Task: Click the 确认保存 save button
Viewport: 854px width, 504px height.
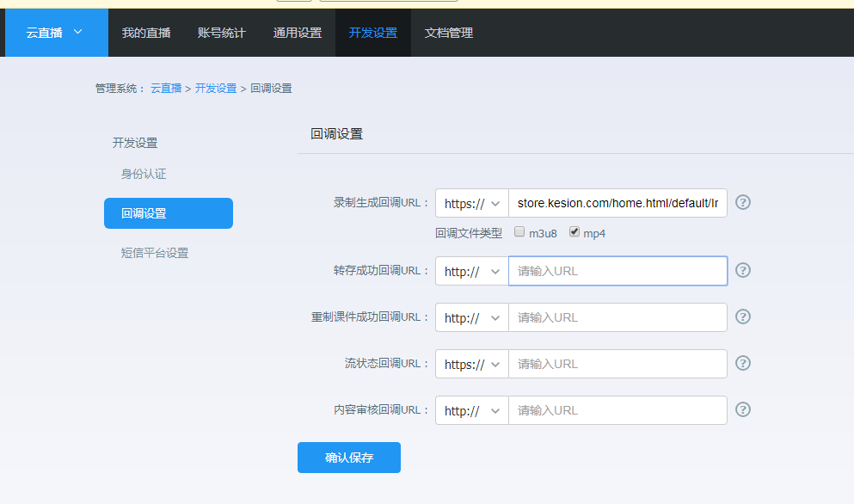Action: [x=348, y=457]
